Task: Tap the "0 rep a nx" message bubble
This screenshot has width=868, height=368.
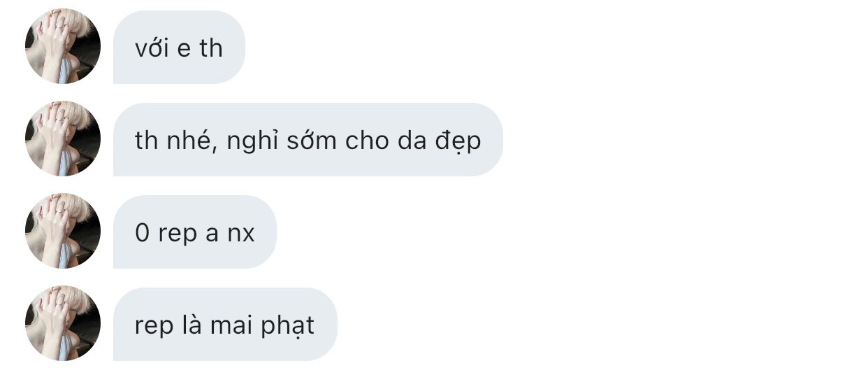Action: [195, 232]
